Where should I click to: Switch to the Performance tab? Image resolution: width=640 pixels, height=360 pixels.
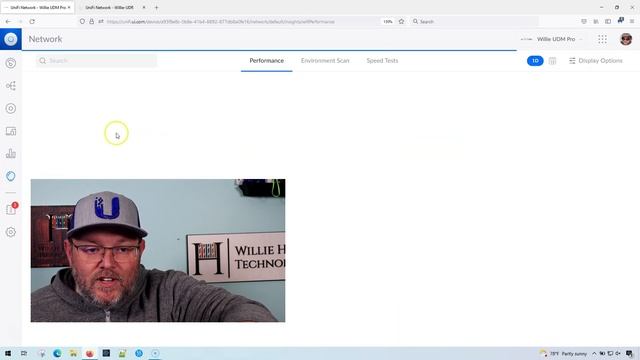click(267, 61)
